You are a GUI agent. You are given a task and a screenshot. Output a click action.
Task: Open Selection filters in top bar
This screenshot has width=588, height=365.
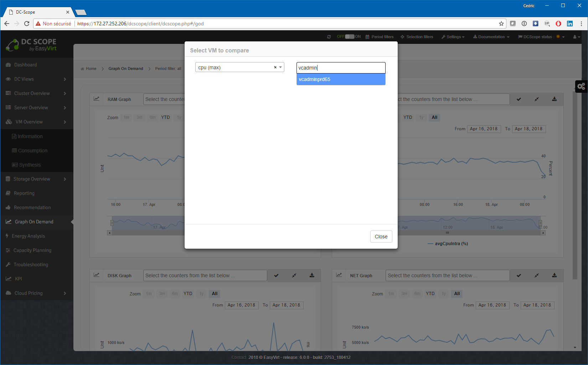tap(417, 37)
